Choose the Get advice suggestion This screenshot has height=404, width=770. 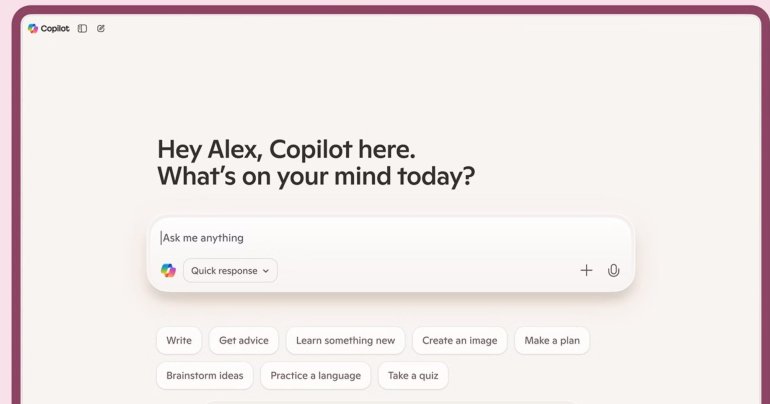coord(244,340)
